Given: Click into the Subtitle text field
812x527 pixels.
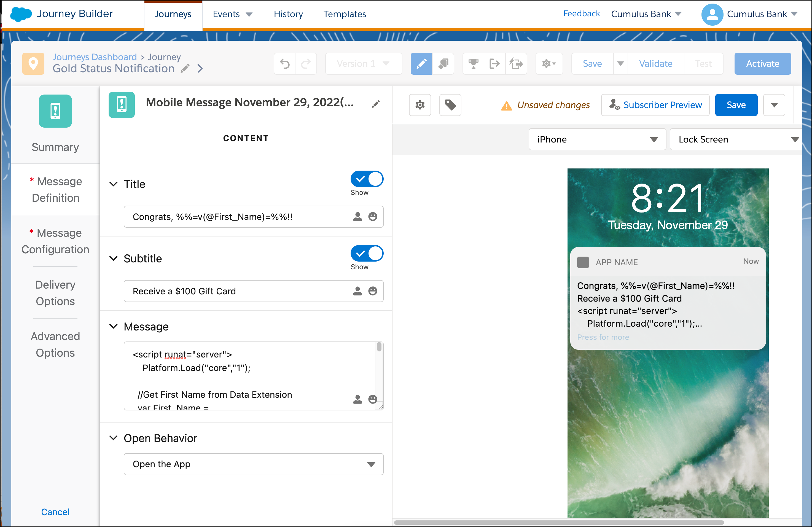Looking at the screenshot, I should tap(254, 291).
